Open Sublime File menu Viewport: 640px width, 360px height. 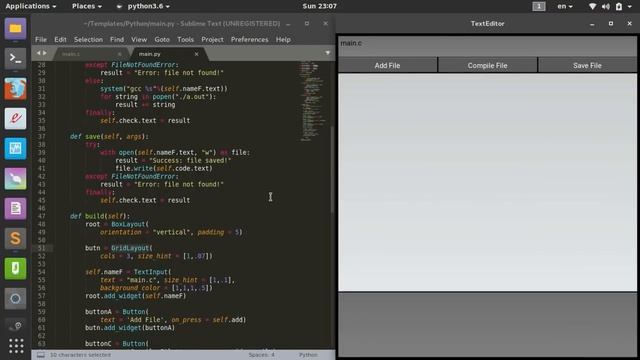pos(41,40)
